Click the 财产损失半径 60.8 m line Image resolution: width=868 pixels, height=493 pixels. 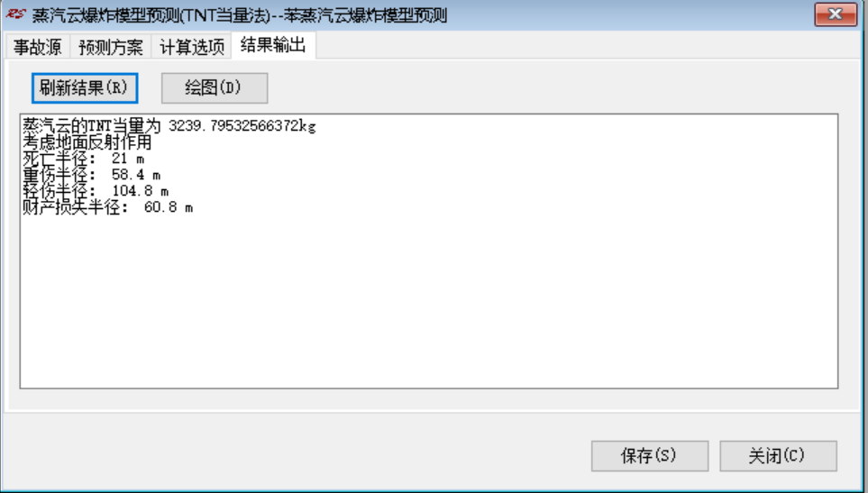(108, 207)
